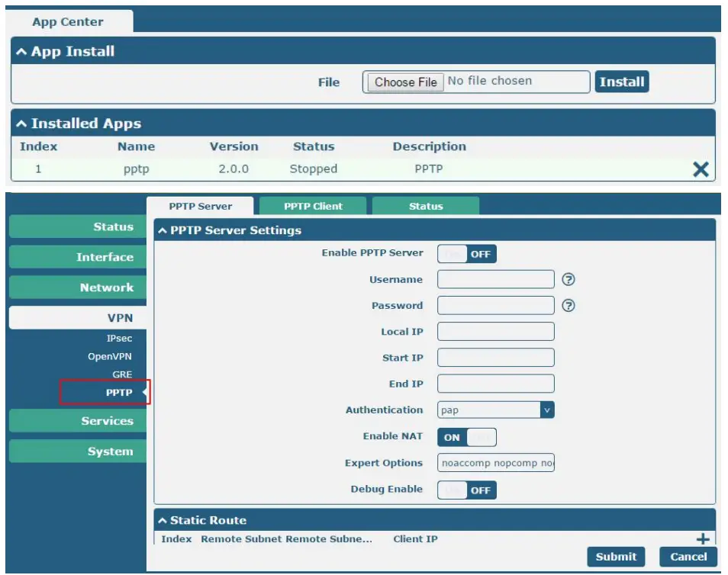Open the Password help tooltip icon
This screenshot has width=728, height=575.
pyautogui.click(x=569, y=306)
